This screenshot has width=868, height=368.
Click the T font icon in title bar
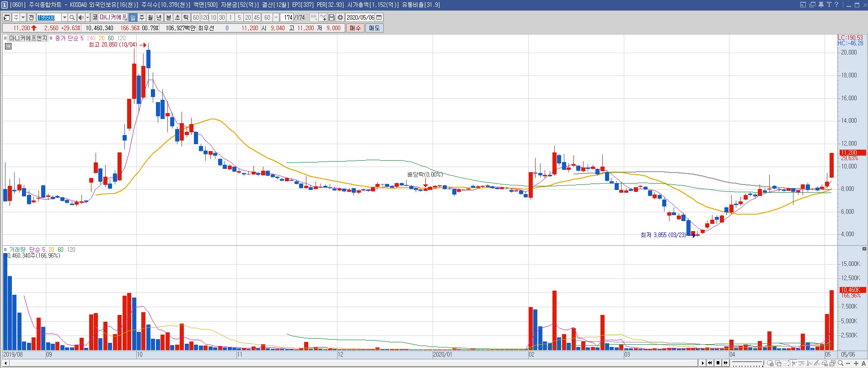pos(829,5)
